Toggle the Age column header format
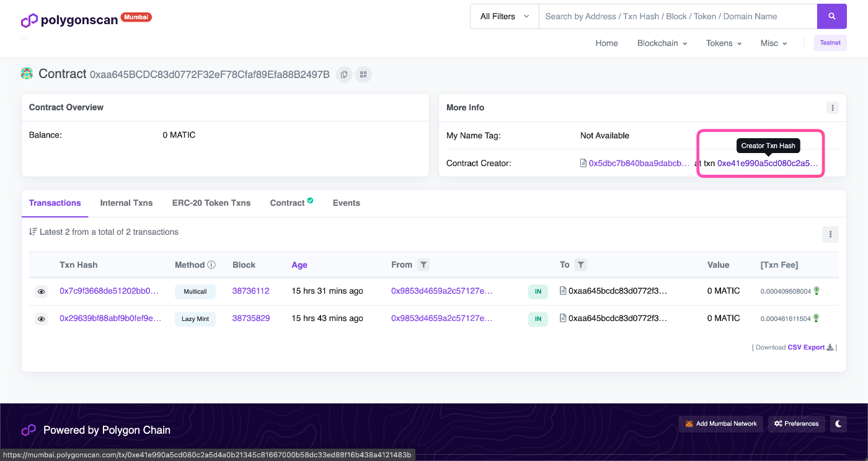This screenshot has width=868, height=461. 299,265
